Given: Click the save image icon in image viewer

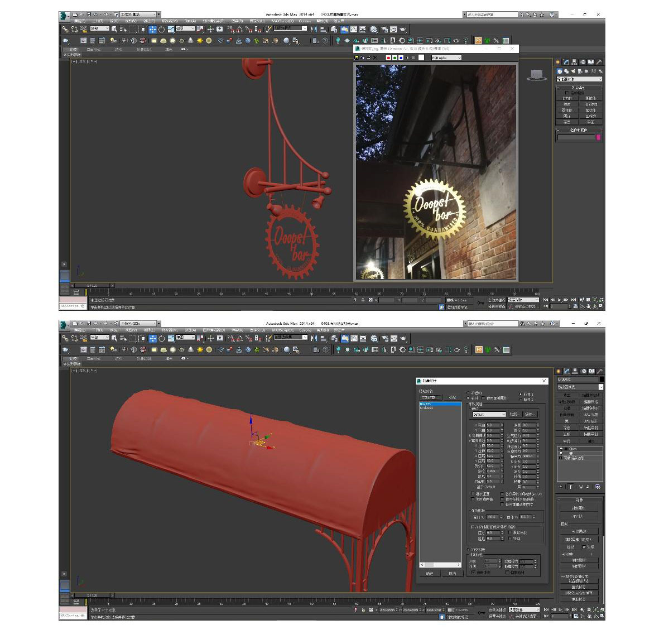Looking at the screenshot, I should [357, 57].
